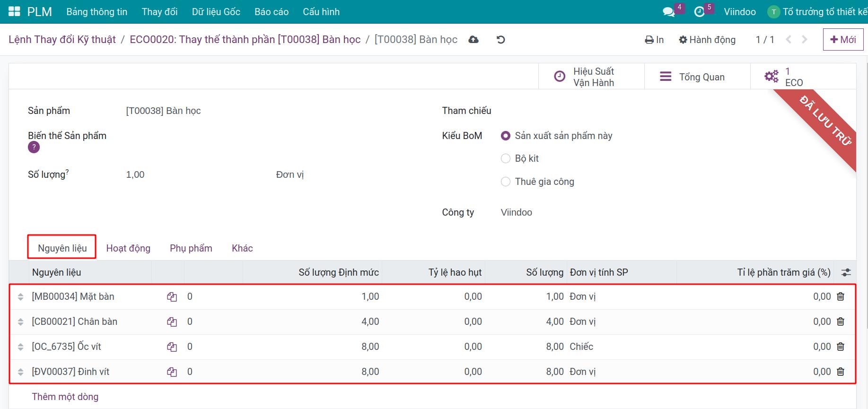
Task: Open the apps grid home menu
Action: pyautogui.click(x=14, y=12)
